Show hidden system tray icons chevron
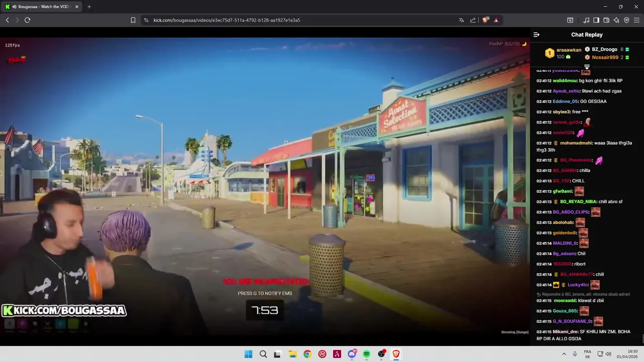The image size is (644, 362). coord(563,354)
